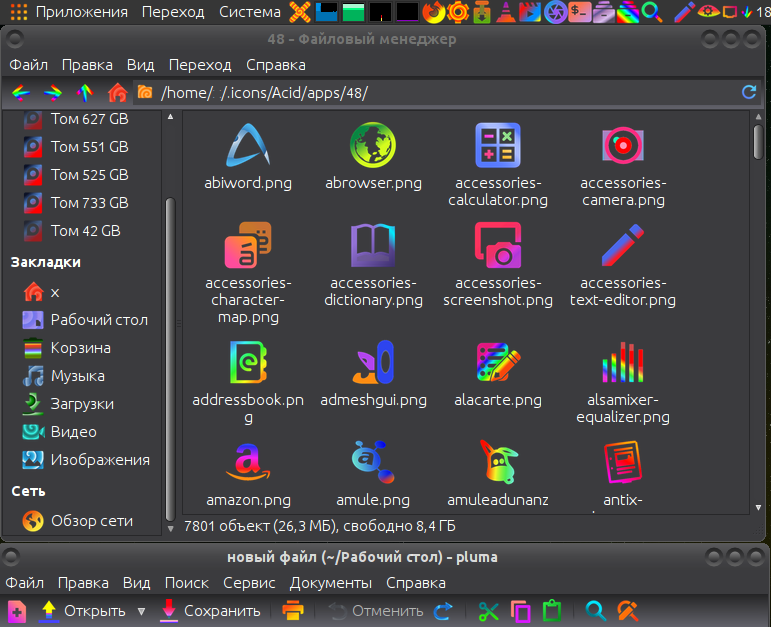The image size is (771, 627).
Task: Open Переход menu in file manager
Action: point(200,65)
